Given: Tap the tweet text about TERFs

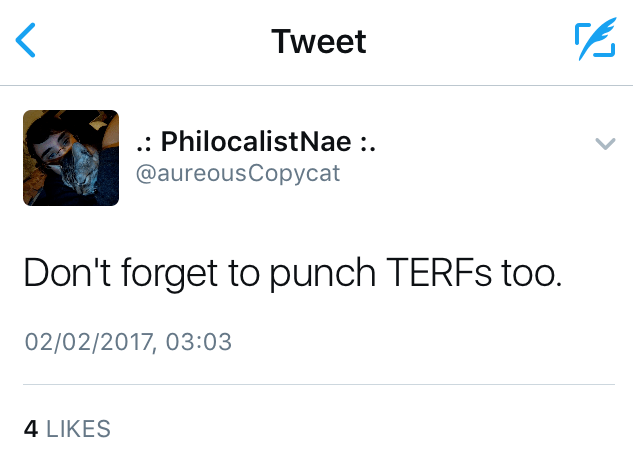Looking at the screenshot, I should (x=293, y=274).
